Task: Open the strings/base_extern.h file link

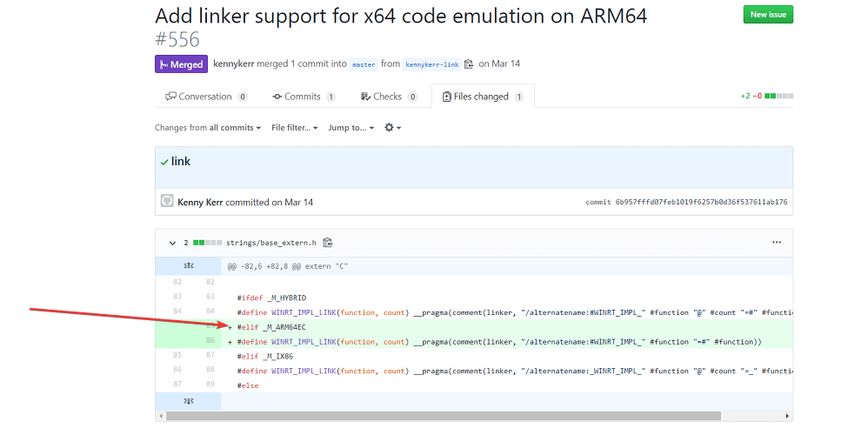Action: point(271,243)
